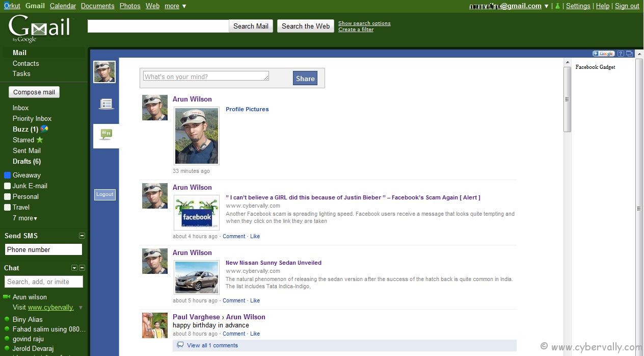Open Calendar from the top bar
644x356 pixels.
(63, 6)
